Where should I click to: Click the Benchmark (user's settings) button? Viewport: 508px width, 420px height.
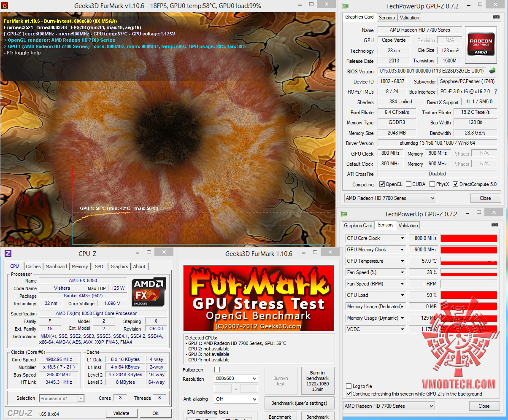[300, 403]
